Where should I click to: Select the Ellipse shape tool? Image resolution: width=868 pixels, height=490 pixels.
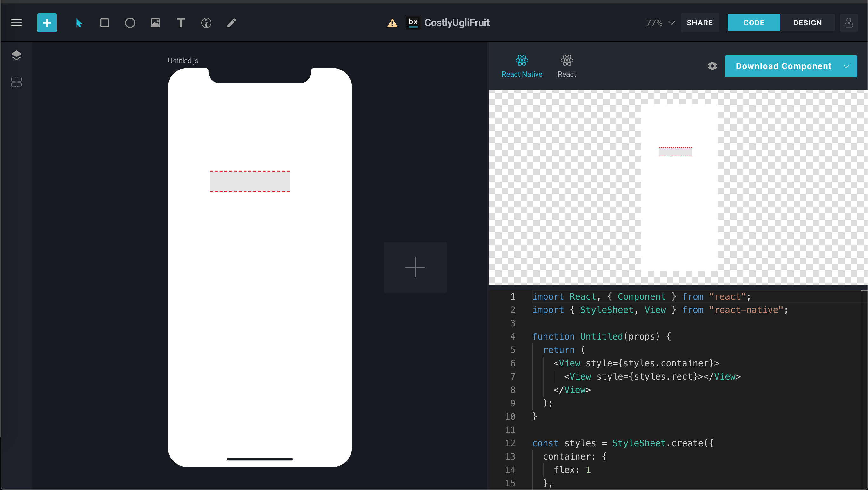130,23
